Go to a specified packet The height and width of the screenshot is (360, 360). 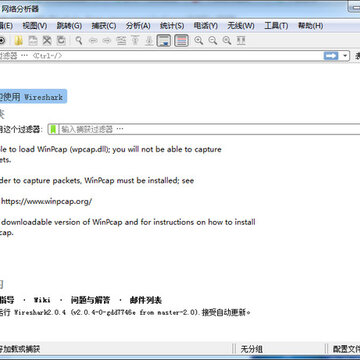(x=121, y=41)
